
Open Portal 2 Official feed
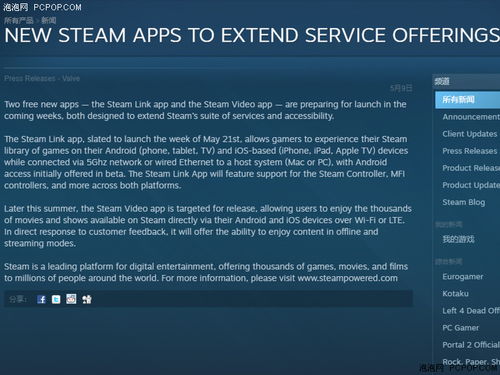tap(471, 345)
